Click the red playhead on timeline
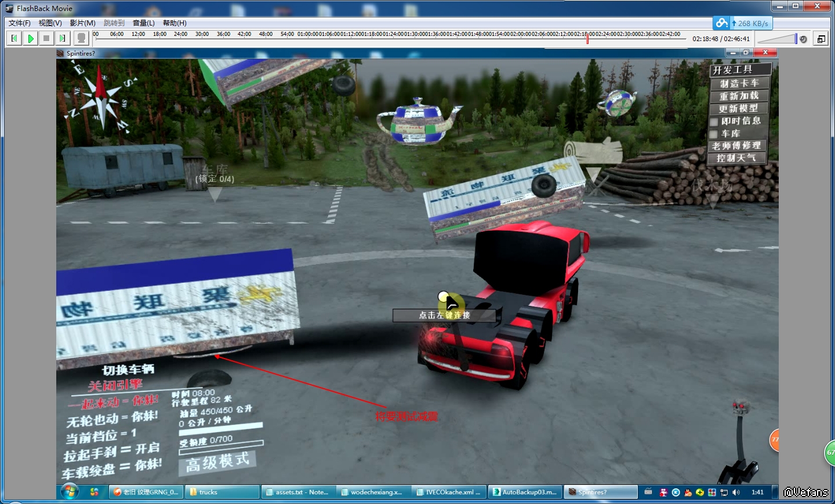The height and width of the screenshot is (504, 835). [x=587, y=38]
